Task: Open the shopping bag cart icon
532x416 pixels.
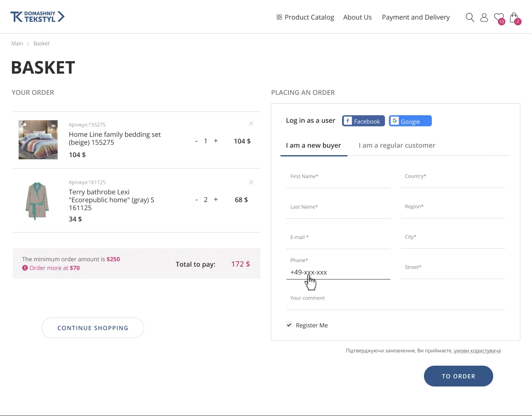Action: 515,18
